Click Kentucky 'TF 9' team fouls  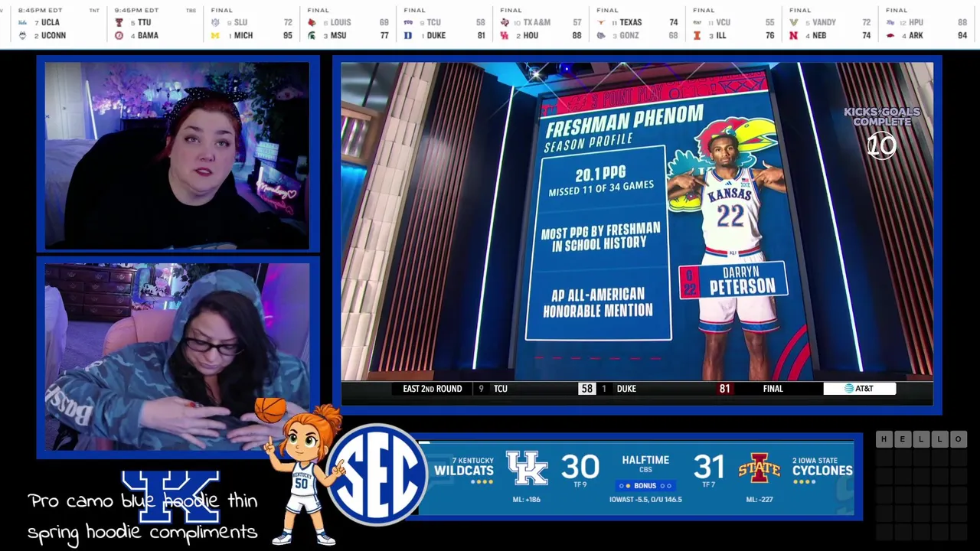[x=580, y=485]
